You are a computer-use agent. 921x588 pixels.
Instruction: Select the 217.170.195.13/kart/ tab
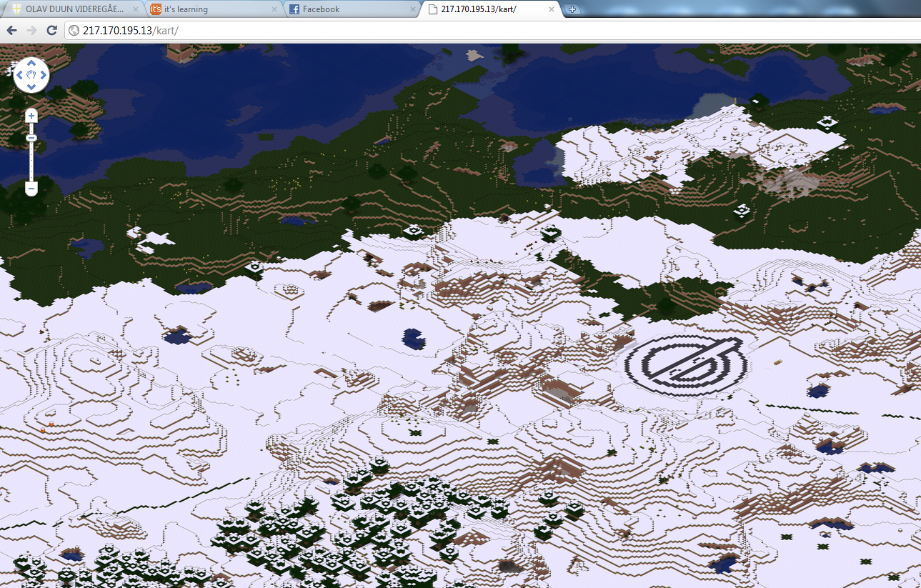pos(489,9)
